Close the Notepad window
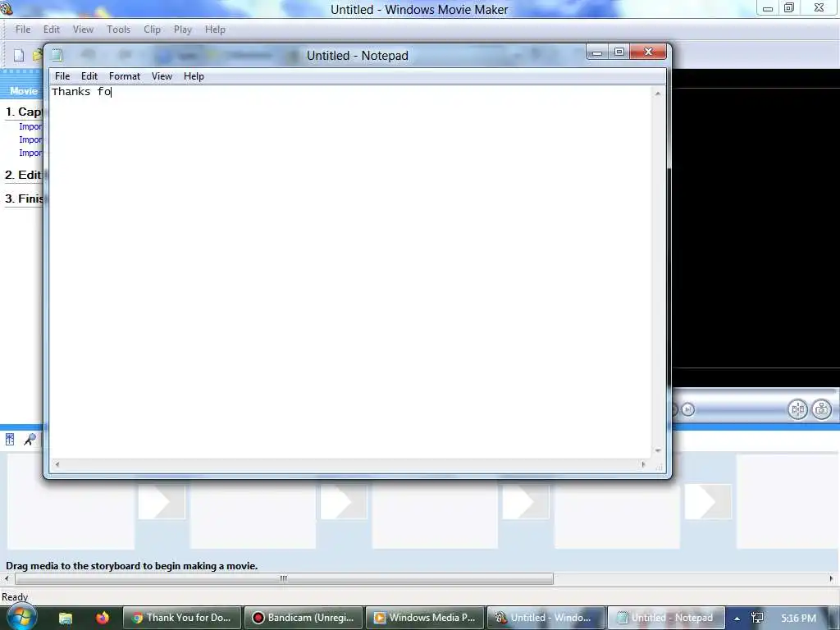The height and width of the screenshot is (630, 840). click(648, 52)
